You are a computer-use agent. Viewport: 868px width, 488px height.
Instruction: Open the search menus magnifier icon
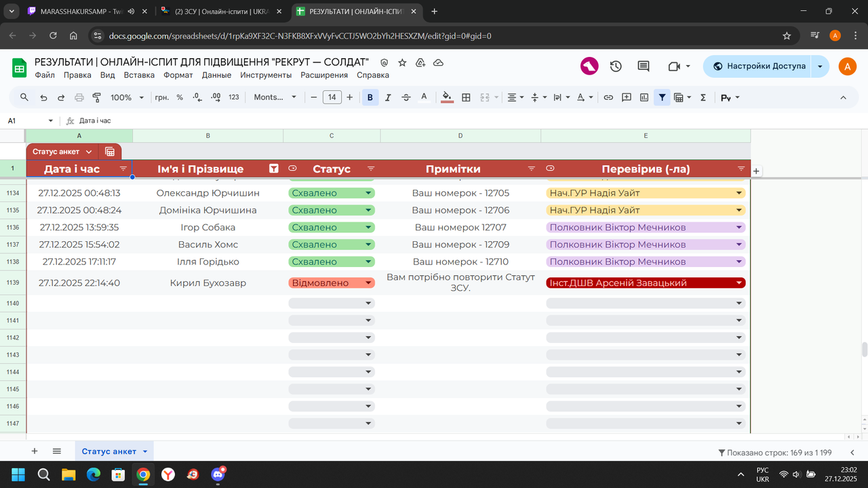tap(24, 98)
